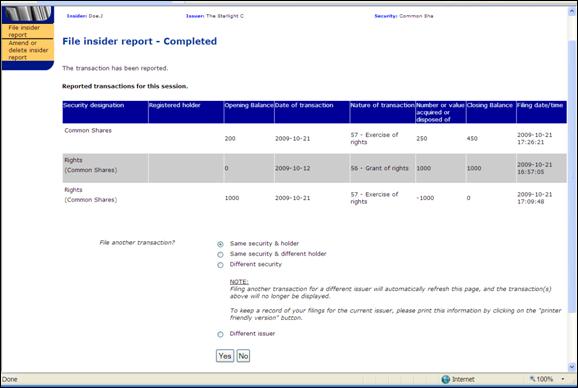Click the Done status bar text
Screen dimensions: 578x388
coord(10,379)
